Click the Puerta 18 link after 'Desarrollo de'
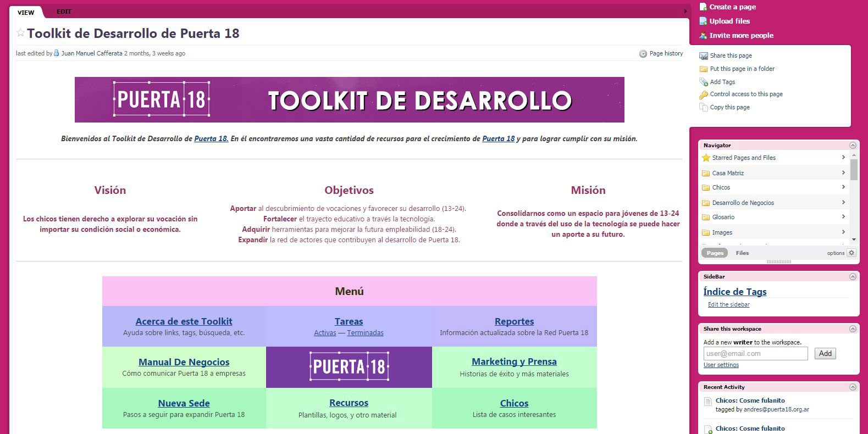 click(x=211, y=139)
